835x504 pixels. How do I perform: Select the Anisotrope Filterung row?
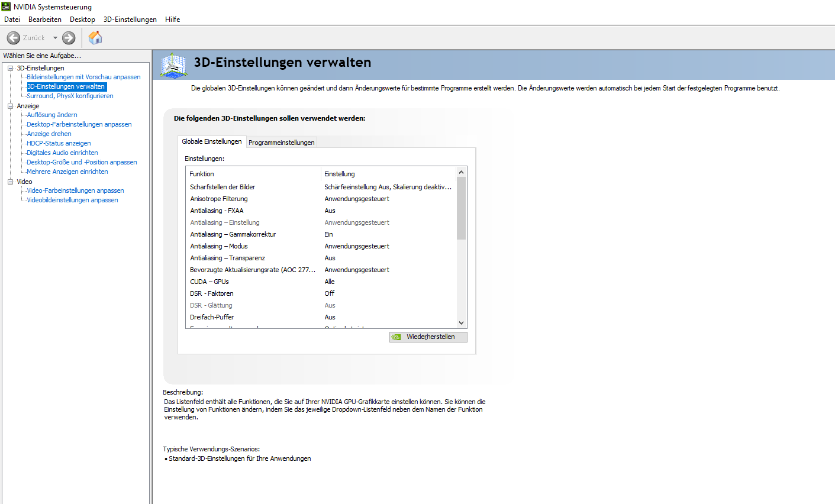click(x=321, y=199)
